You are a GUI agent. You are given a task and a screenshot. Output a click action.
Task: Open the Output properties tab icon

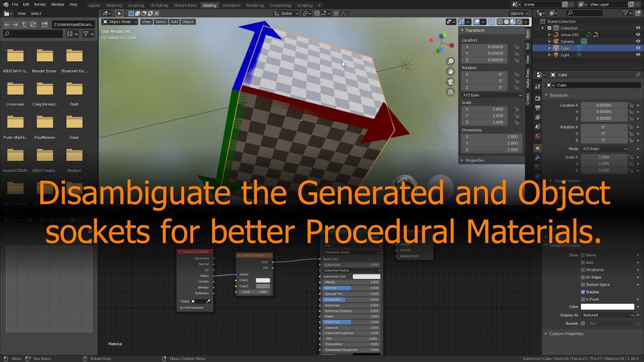tap(537, 108)
